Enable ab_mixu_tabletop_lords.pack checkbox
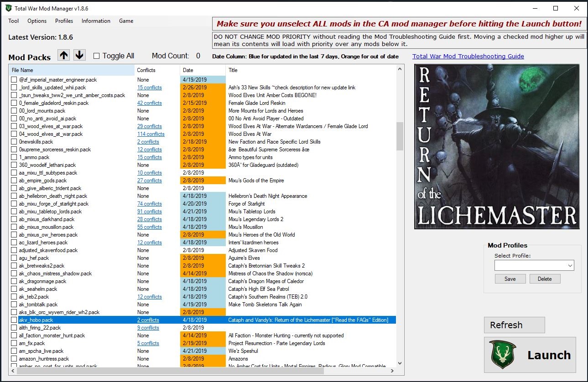 tap(14, 212)
